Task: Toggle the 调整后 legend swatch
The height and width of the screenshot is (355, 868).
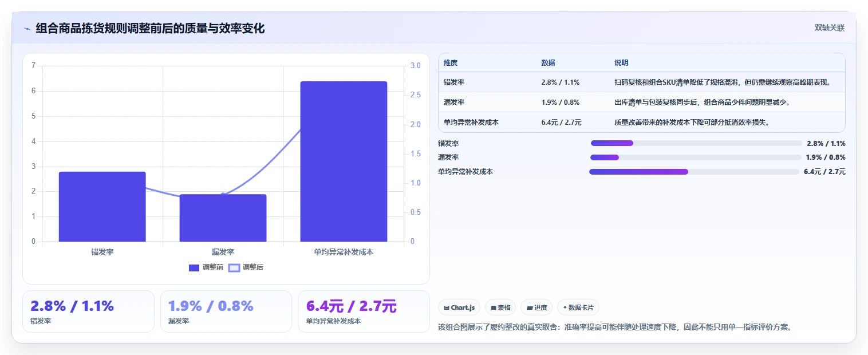Action: point(234,267)
